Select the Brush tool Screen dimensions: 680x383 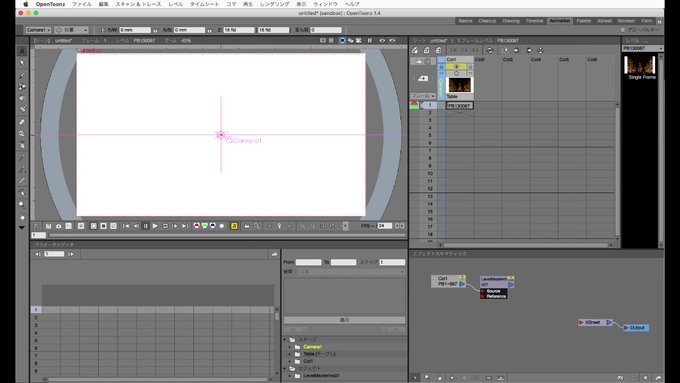point(22,75)
